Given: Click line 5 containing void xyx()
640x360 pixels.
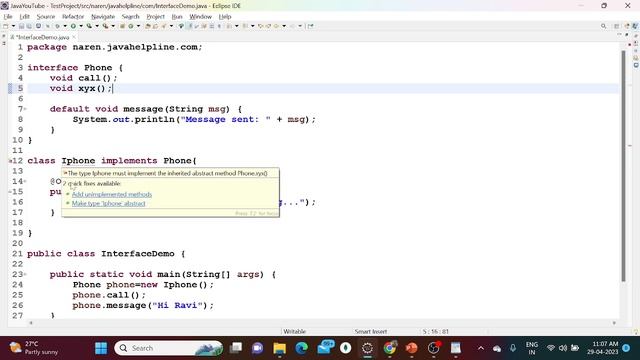Looking at the screenshot, I should coord(322,88).
